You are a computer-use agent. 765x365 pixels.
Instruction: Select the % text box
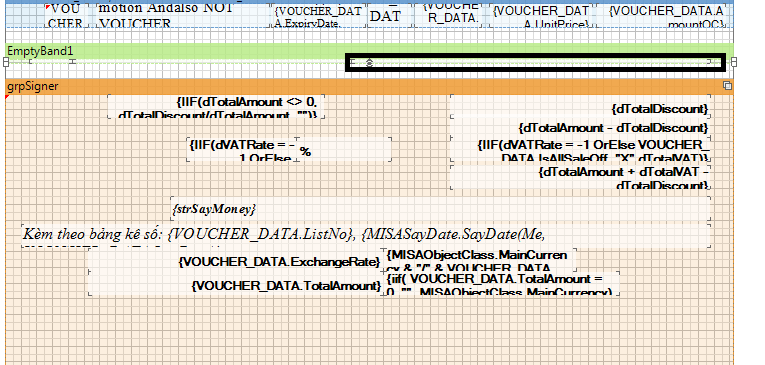344,149
